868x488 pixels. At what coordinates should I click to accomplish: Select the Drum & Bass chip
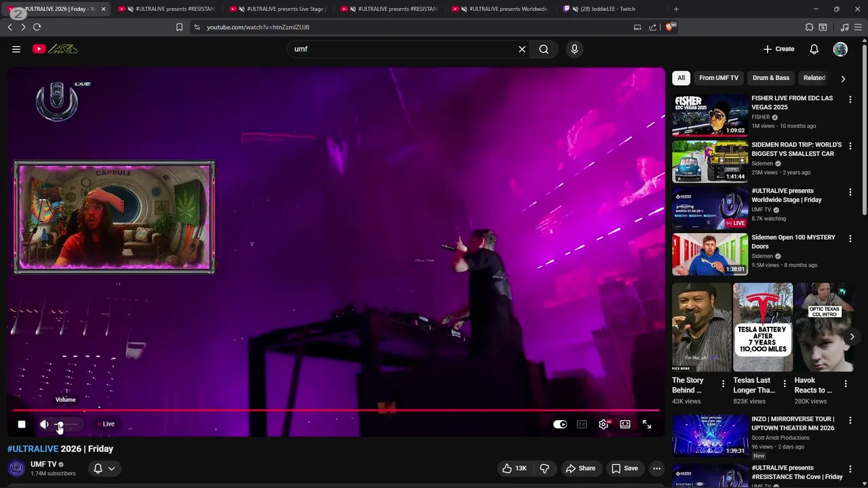(771, 78)
